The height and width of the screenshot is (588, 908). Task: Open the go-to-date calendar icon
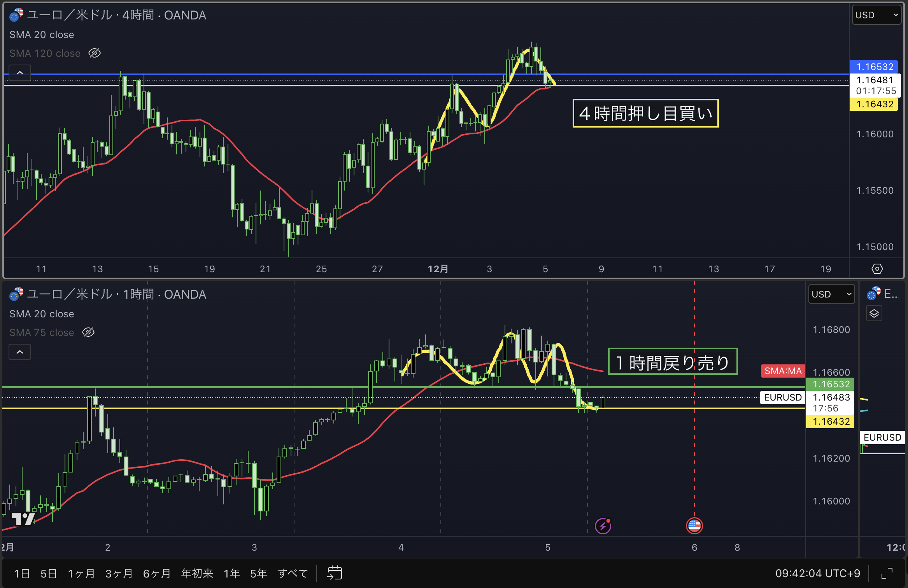coord(335,573)
